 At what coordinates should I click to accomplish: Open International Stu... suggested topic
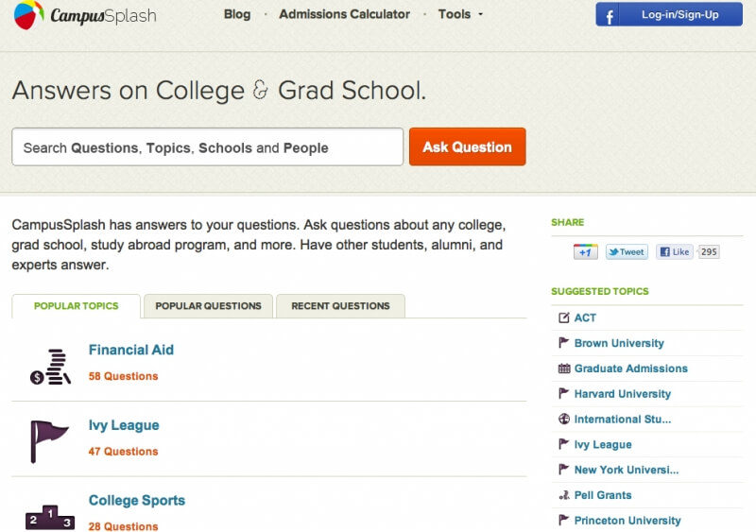click(623, 420)
